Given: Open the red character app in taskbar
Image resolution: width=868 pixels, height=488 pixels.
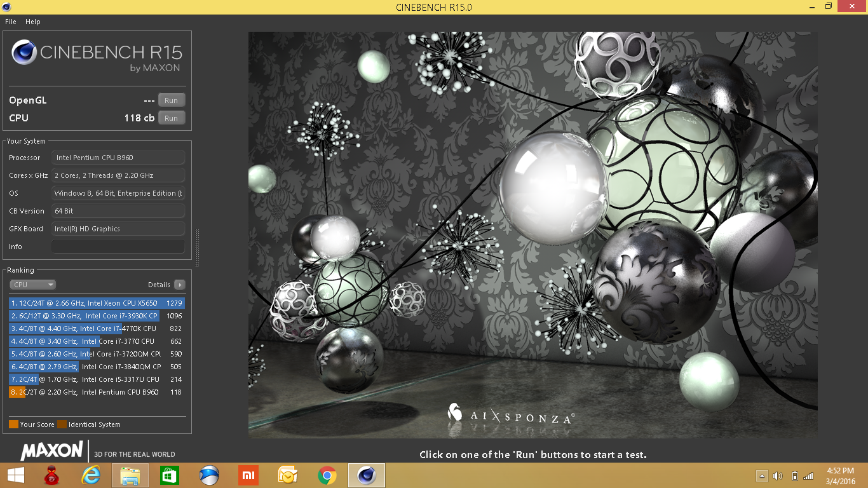Looking at the screenshot, I should pyautogui.click(x=52, y=475).
